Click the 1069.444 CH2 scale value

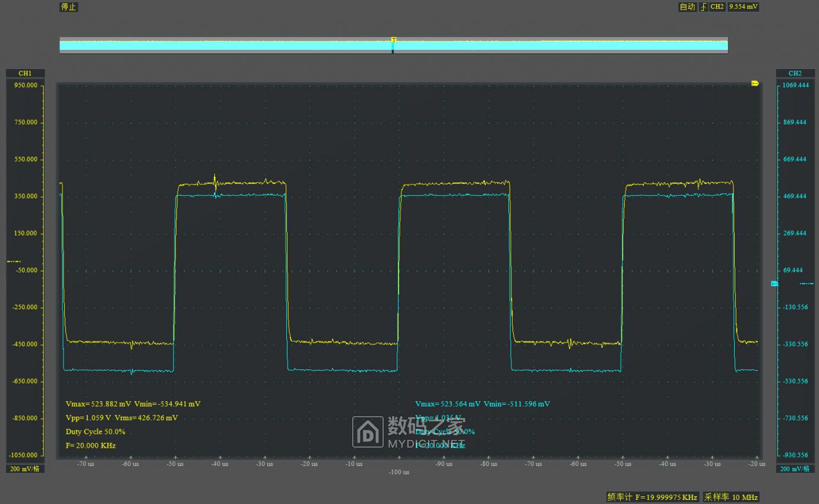796,85
